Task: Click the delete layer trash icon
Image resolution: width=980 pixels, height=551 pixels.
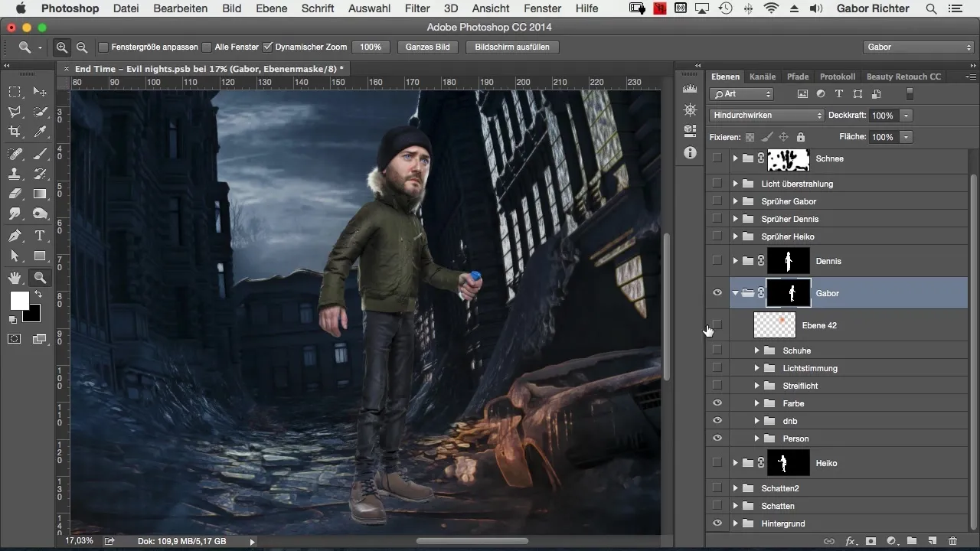Action: 952,541
